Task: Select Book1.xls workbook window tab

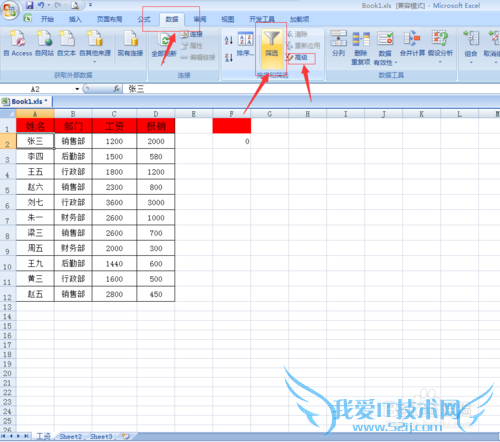Action: click(26, 101)
